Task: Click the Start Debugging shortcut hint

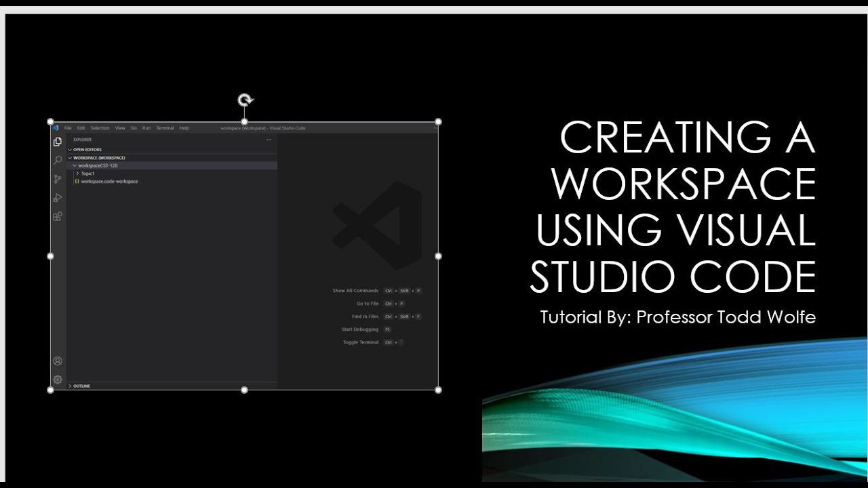Action: [x=366, y=329]
